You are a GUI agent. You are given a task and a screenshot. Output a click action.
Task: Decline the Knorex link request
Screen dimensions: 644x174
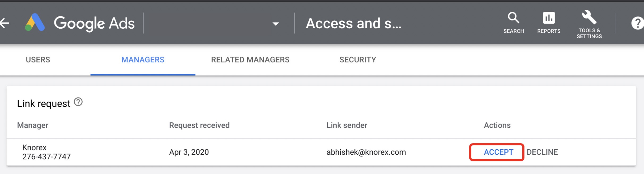542,152
